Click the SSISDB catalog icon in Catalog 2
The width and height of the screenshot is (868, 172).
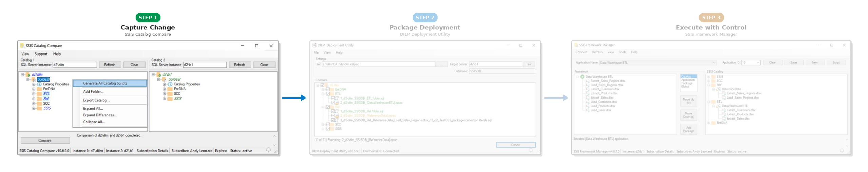coord(164,79)
